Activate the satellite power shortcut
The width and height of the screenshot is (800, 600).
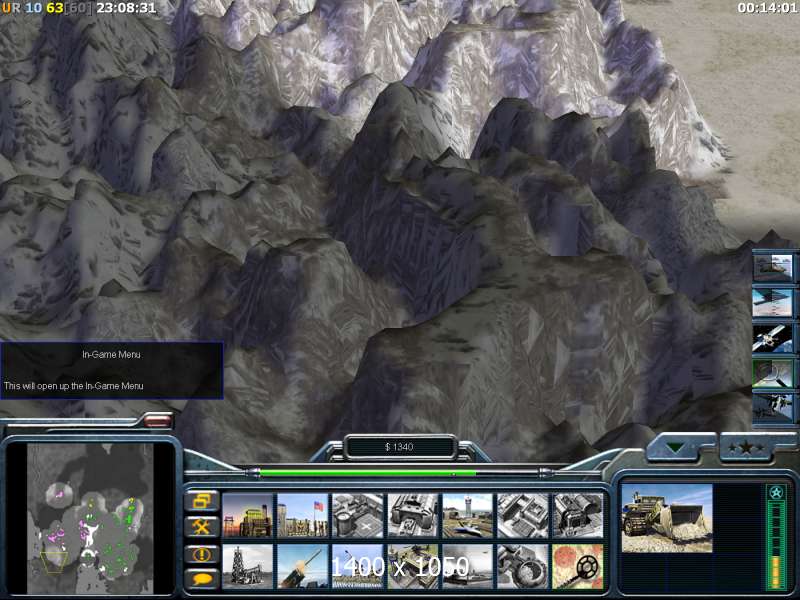pyautogui.click(x=773, y=338)
